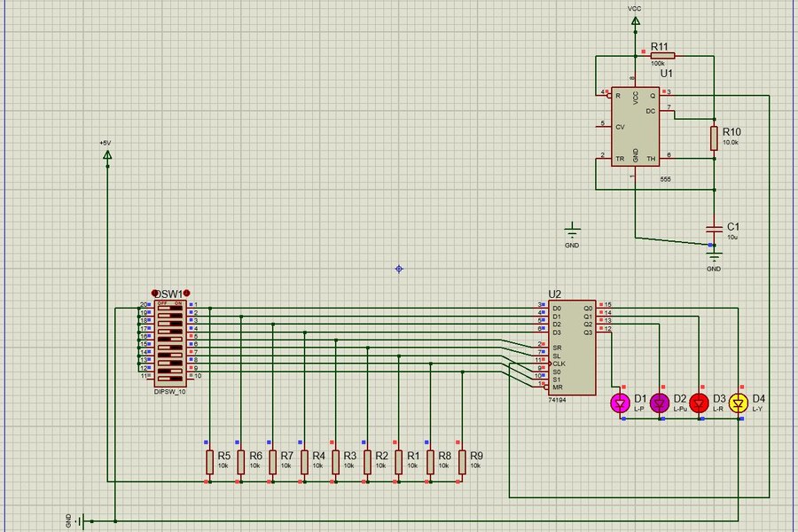Image resolution: width=798 pixels, height=532 pixels.
Task: Click the U1 reference label
Action: tap(667, 74)
